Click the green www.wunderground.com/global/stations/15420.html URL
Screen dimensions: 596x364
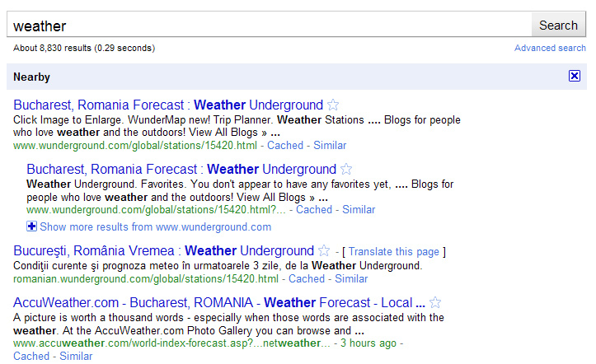[x=135, y=146]
